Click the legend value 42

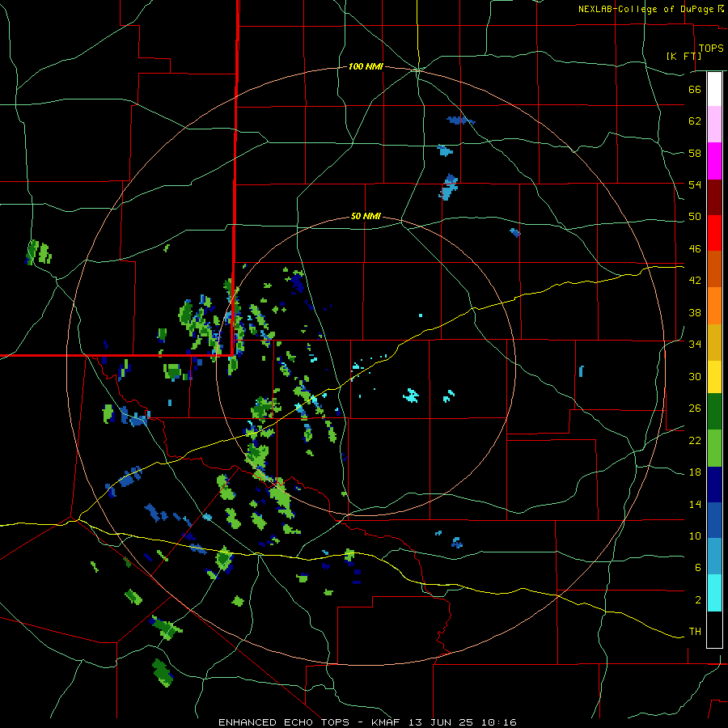(x=695, y=281)
